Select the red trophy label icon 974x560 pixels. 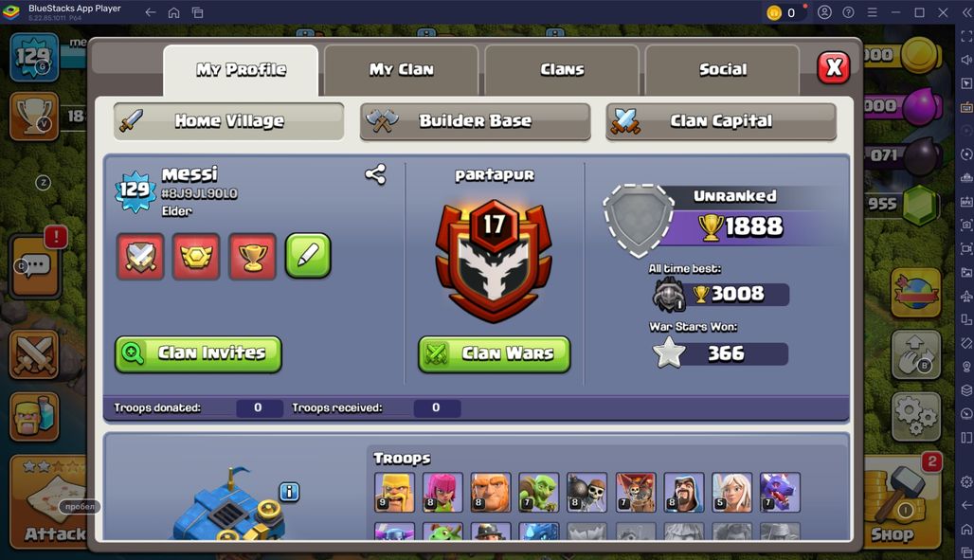pos(252,256)
